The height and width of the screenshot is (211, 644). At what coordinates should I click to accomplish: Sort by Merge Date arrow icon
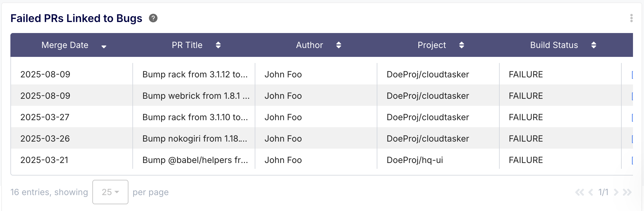[104, 46]
